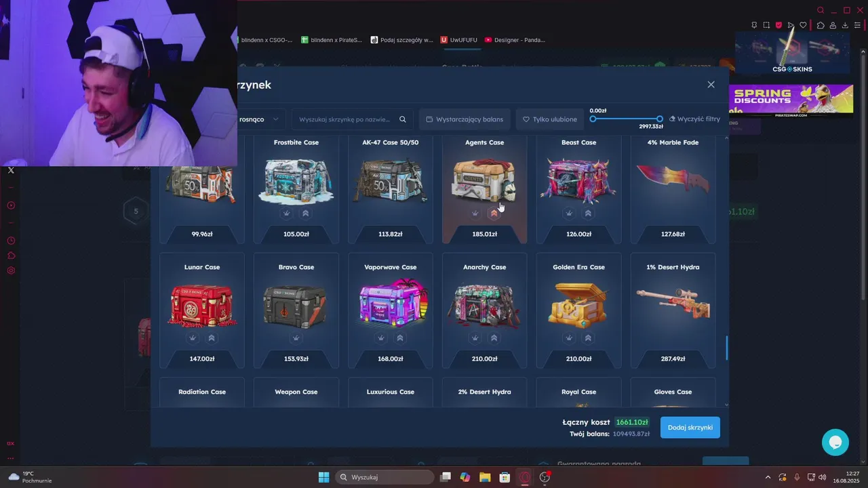Viewport: 868px width, 488px height.
Task: Click the orange chevrons icon under Agents Case
Action: (x=494, y=213)
